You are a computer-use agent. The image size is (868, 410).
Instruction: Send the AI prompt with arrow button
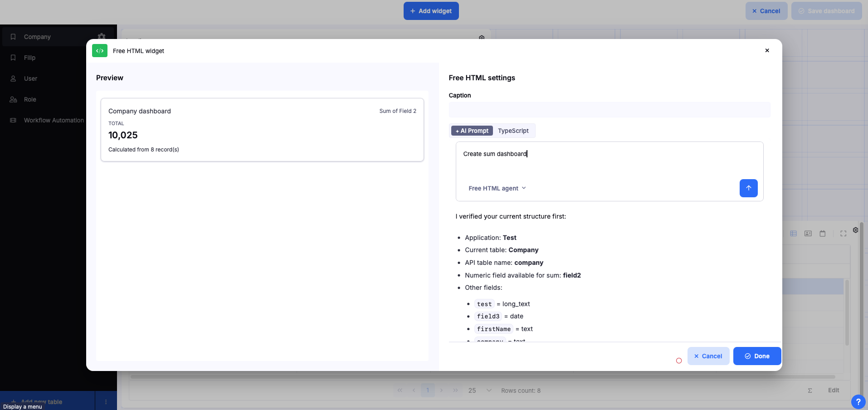(748, 188)
